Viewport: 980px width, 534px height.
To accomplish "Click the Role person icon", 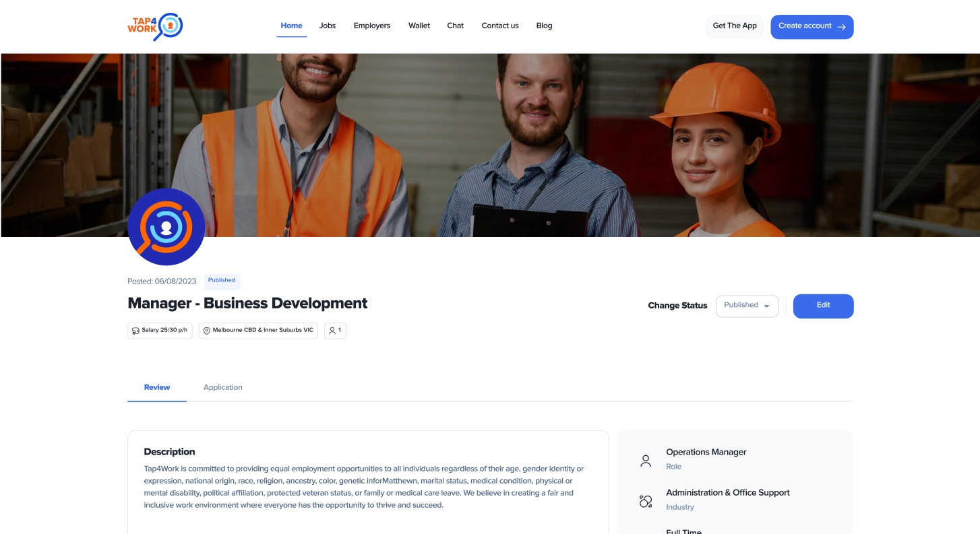I will click(x=646, y=461).
